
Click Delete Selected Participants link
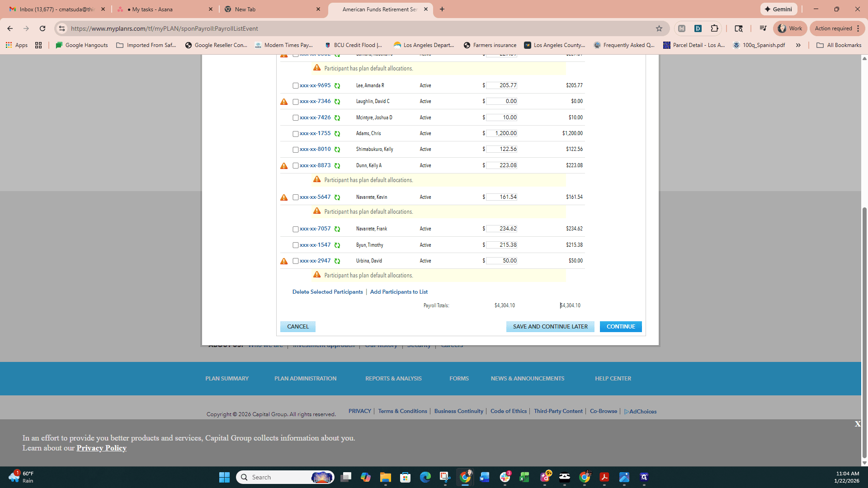point(327,292)
